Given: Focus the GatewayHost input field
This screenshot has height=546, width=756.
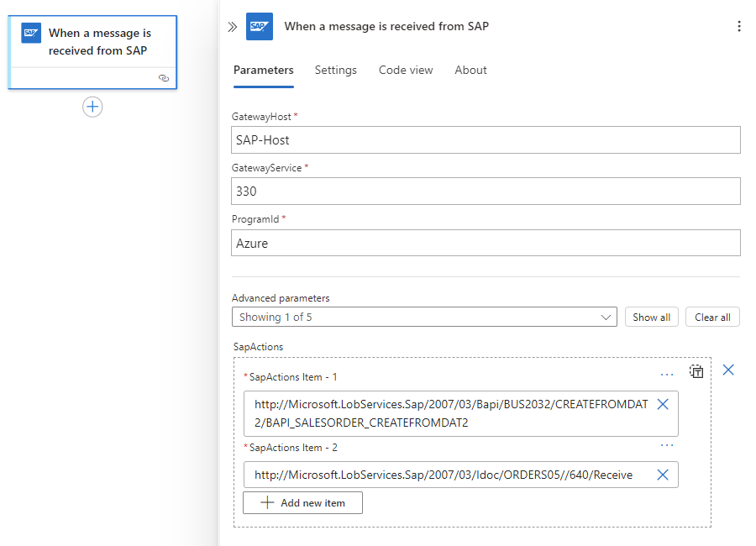Looking at the screenshot, I should coord(486,140).
